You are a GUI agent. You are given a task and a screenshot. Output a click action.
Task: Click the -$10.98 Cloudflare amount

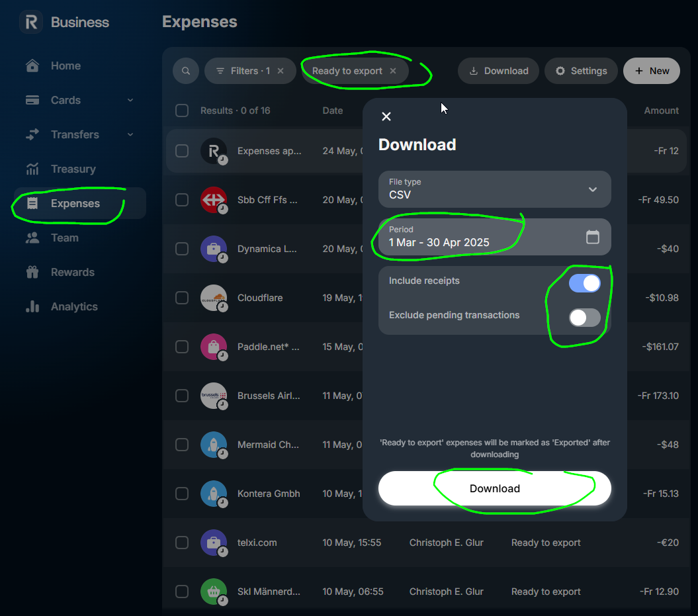point(662,298)
